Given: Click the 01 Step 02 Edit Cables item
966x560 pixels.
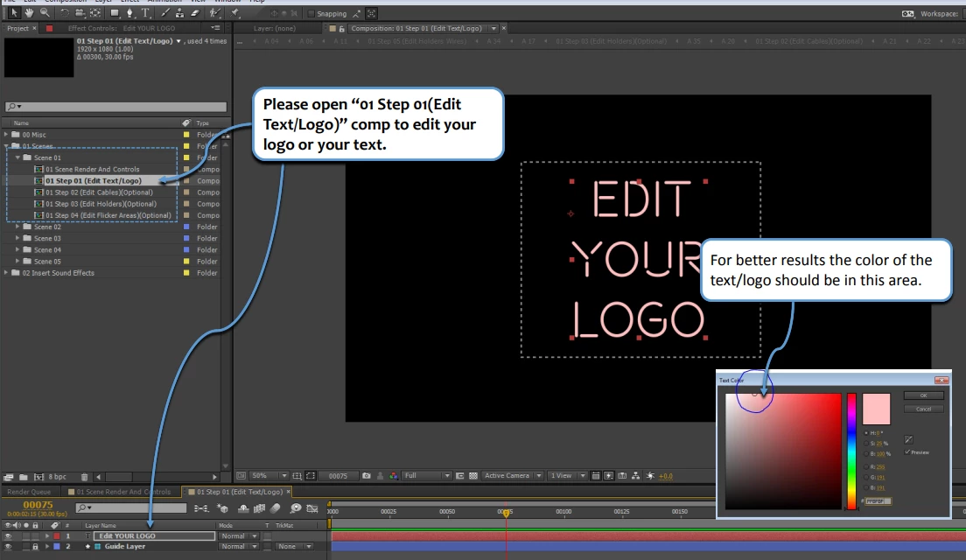Looking at the screenshot, I should pyautogui.click(x=99, y=192).
